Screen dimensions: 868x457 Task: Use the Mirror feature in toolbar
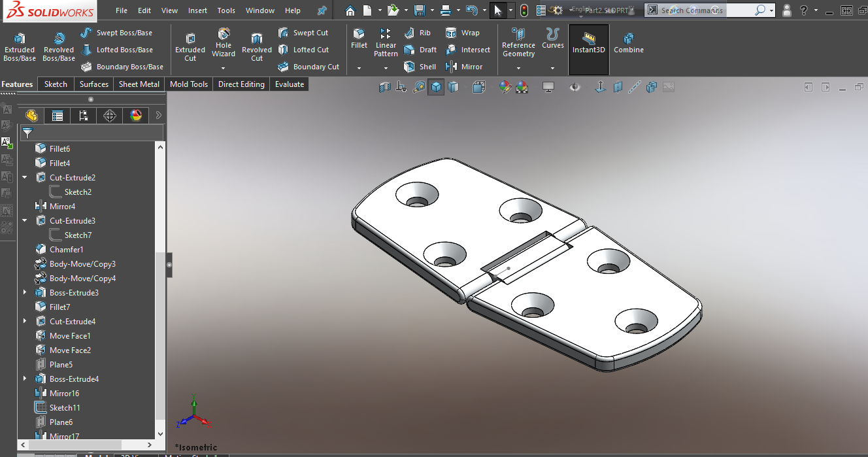(463, 67)
